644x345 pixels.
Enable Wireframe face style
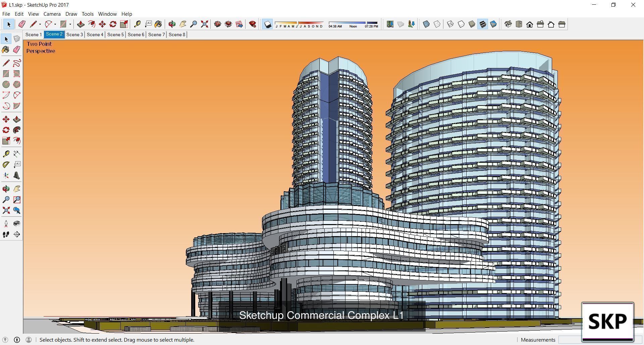(x=450, y=24)
